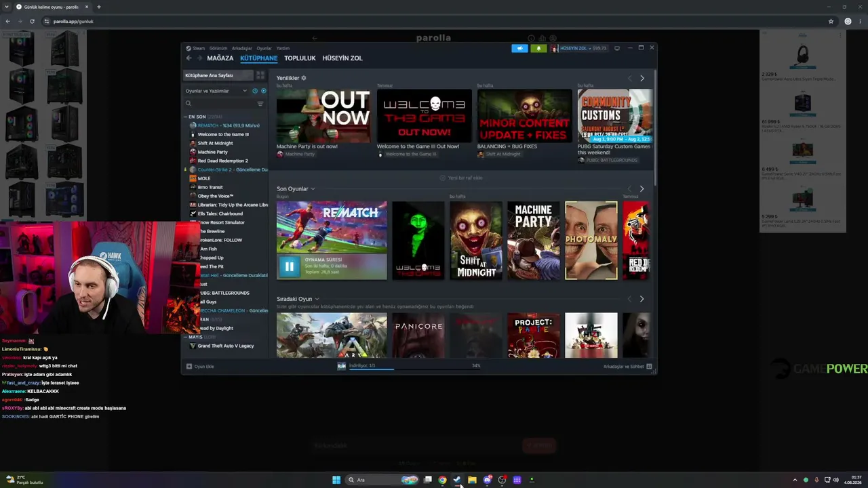Open the PANICORE game cover
Screen dimensions: 868x488
(x=418, y=335)
